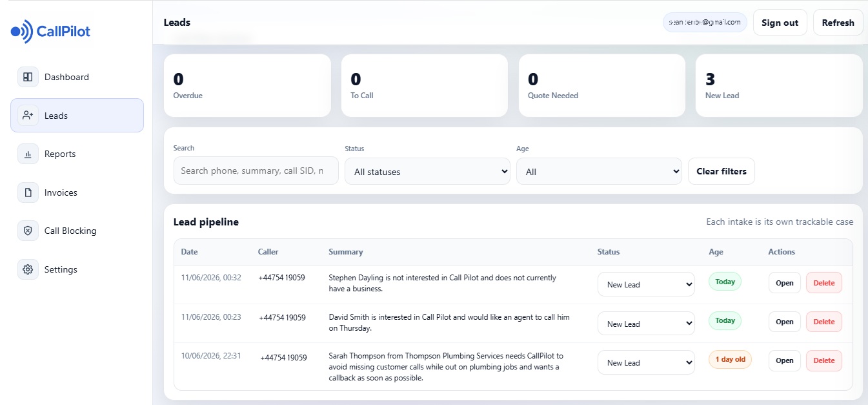Open the Sarah Thompson lead
This screenshot has height=405, width=868.
click(x=785, y=360)
